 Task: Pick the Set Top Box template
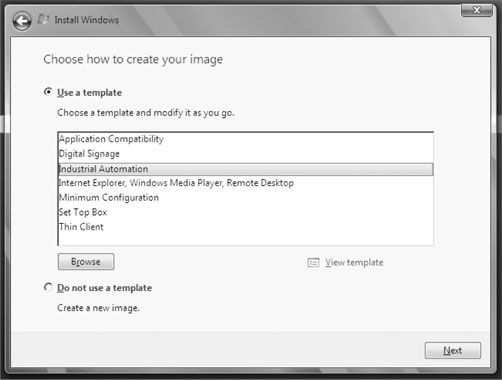click(x=246, y=212)
